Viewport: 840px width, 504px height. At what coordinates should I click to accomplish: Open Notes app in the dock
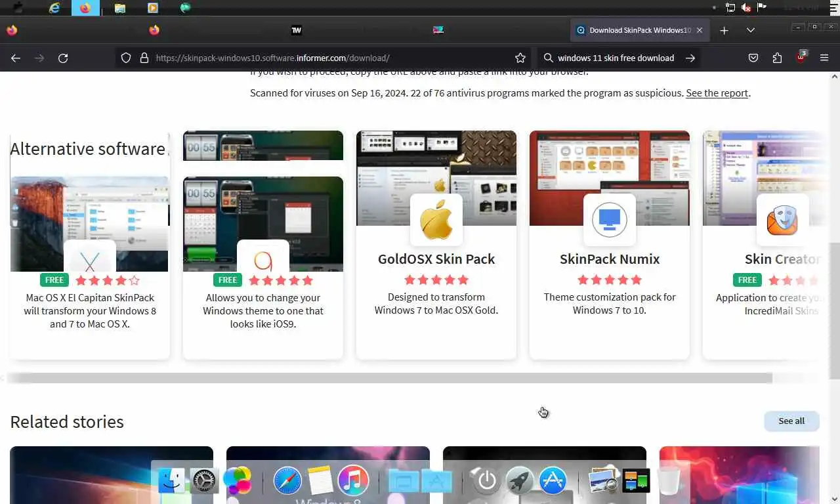pyautogui.click(x=320, y=481)
